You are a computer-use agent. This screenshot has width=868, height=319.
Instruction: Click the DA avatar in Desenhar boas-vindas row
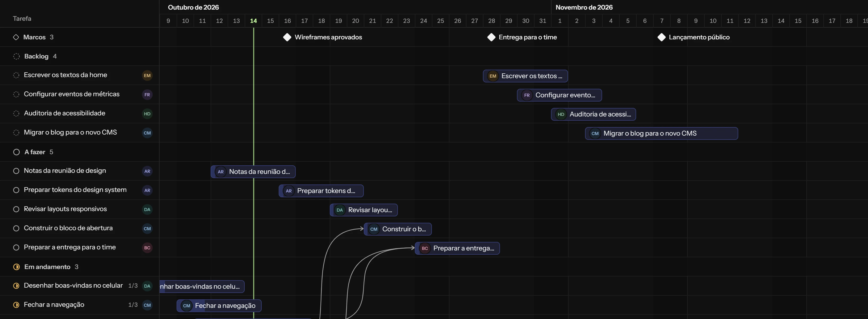(x=147, y=286)
